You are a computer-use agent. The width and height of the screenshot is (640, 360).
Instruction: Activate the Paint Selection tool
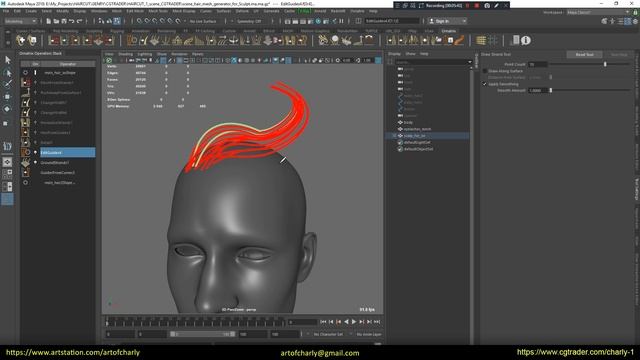(x=7, y=84)
